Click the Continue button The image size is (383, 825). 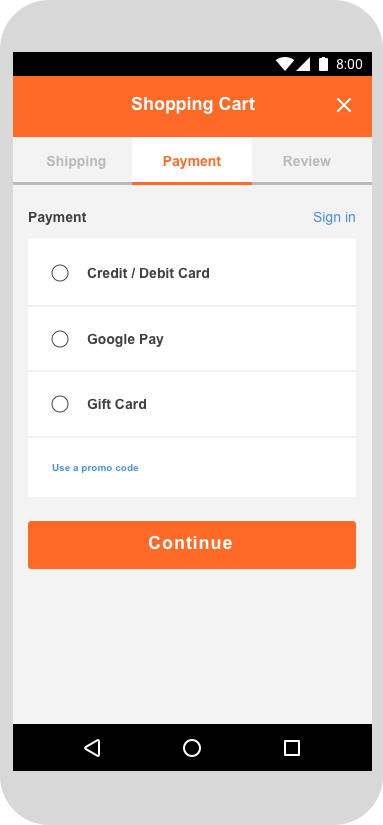192,545
